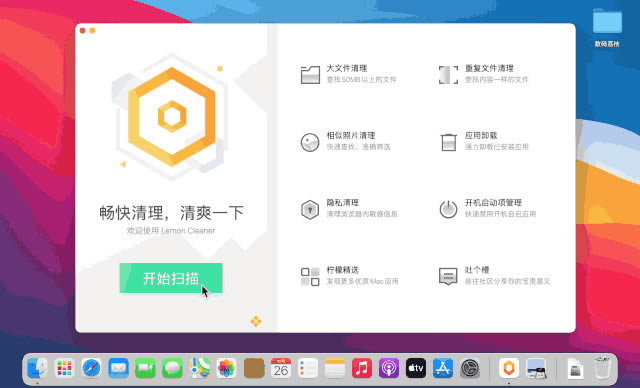Open the 大文件清理 folder icon
This screenshot has width=640, height=388.
coord(310,75)
